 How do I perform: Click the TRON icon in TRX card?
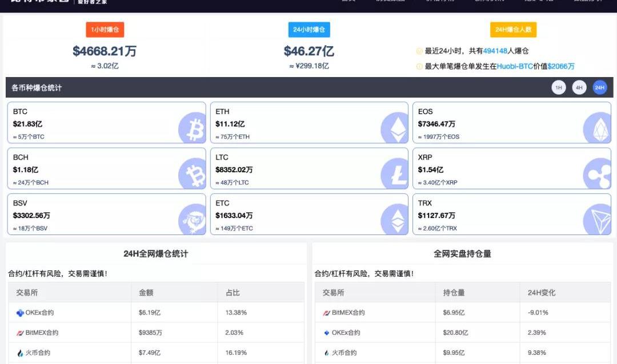(x=597, y=220)
